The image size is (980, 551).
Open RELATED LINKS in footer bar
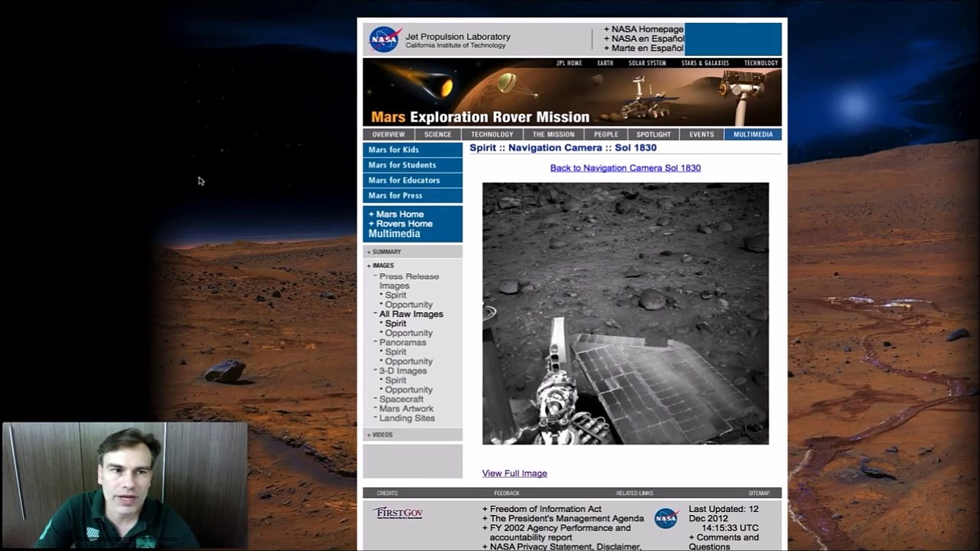[635, 494]
